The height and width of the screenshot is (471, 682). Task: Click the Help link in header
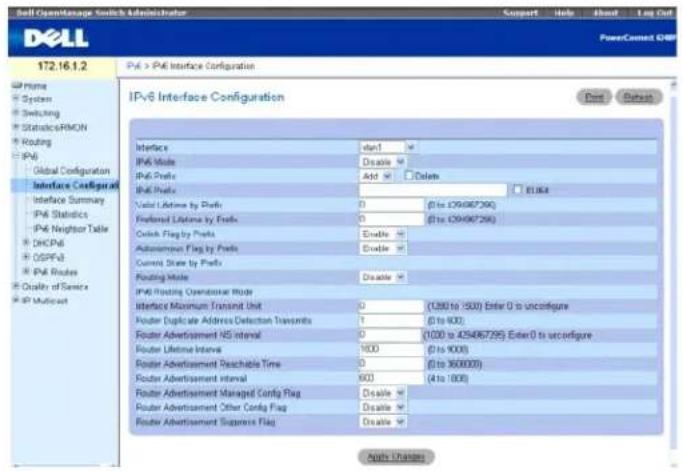point(564,13)
